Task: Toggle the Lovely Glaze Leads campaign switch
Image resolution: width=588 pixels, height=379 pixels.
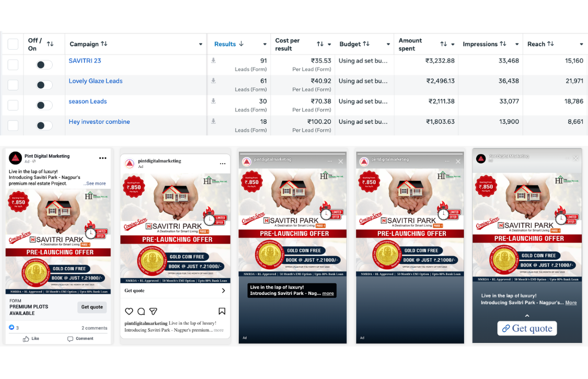Action: coord(44,85)
